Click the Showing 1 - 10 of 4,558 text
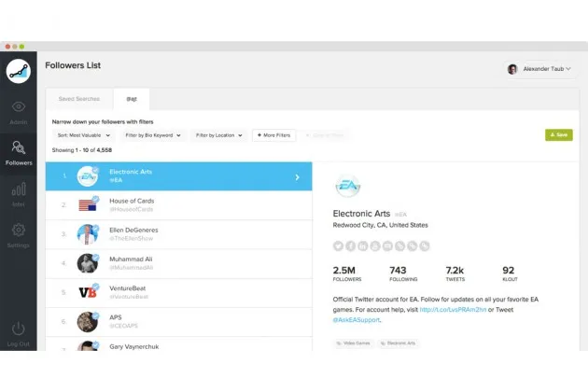Image resolution: width=588 pixels, height=392 pixels. click(x=82, y=150)
